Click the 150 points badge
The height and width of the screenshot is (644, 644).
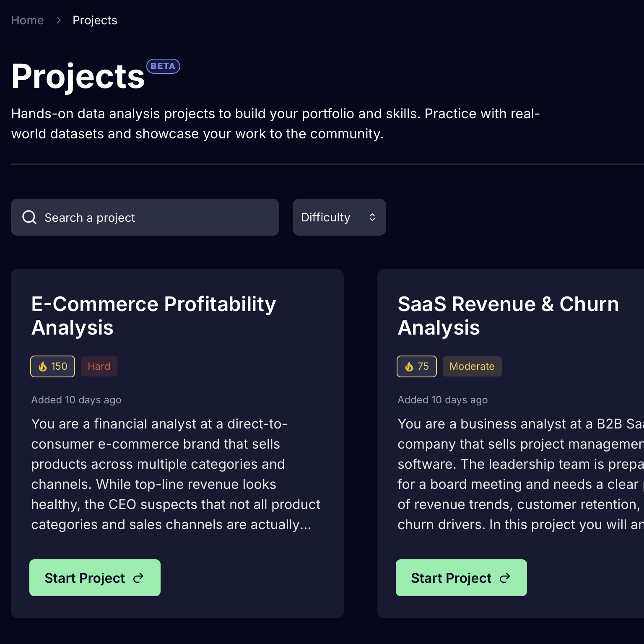(52, 366)
